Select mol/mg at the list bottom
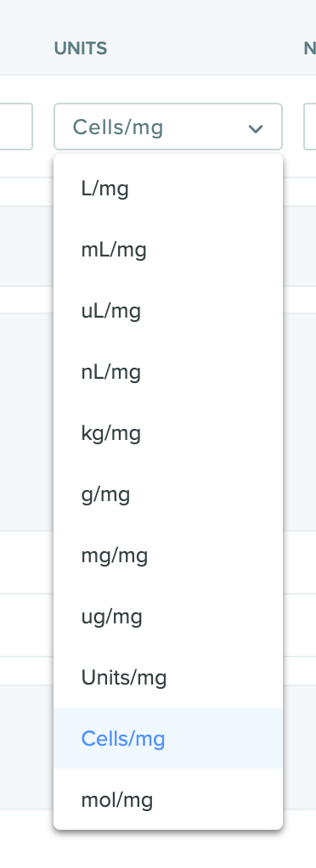 tap(168, 799)
